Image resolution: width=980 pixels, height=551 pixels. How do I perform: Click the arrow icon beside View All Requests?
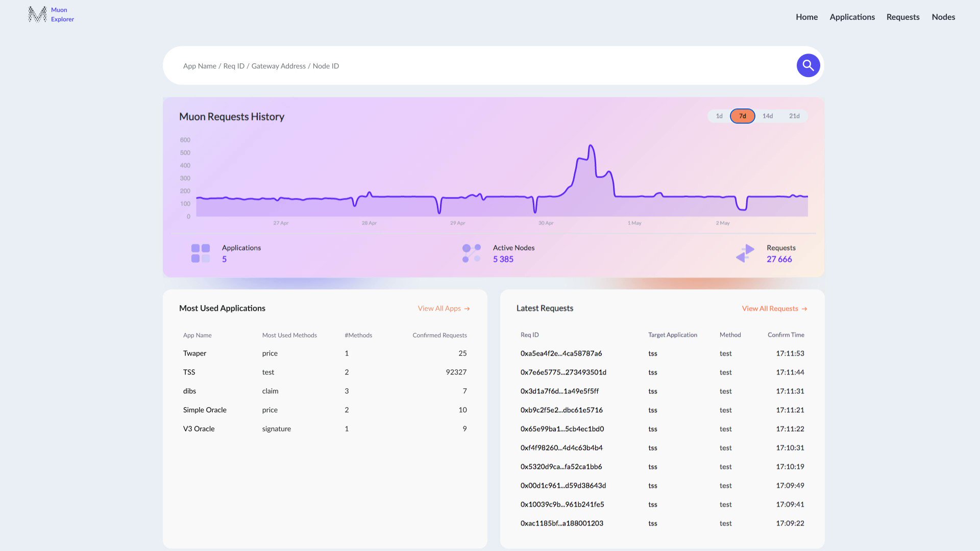click(x=804, y=308)
